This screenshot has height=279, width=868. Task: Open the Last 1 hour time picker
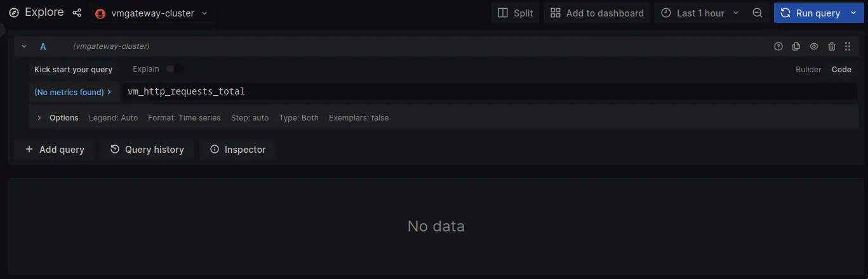[700, 13]
